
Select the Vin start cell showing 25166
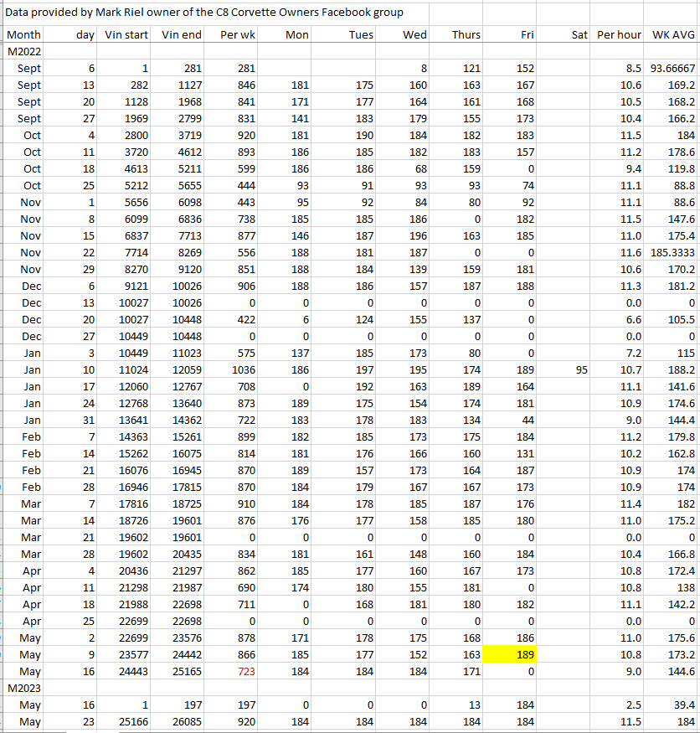[x=126, y=722]
